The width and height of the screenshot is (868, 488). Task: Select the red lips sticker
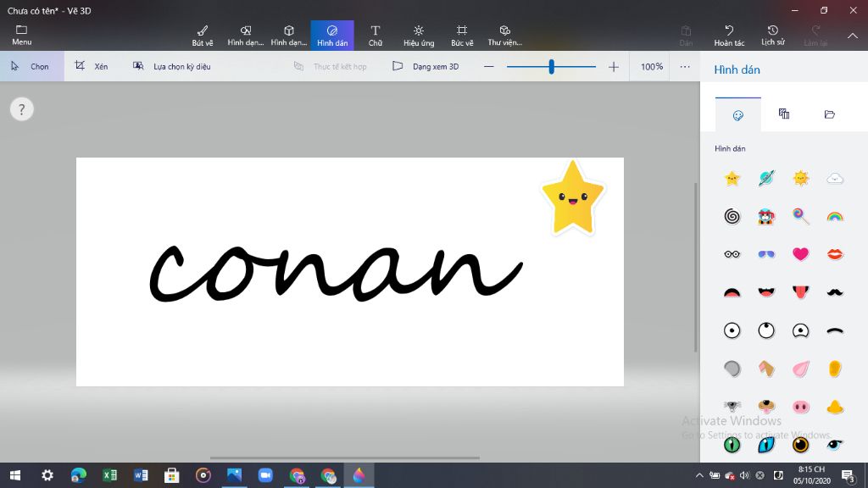click(835, 254)
